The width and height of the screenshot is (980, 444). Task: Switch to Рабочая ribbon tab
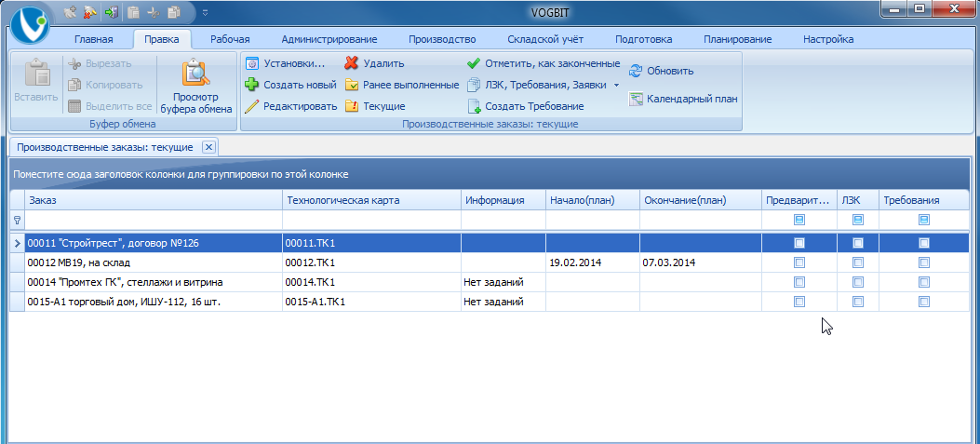tap(230, 39)
